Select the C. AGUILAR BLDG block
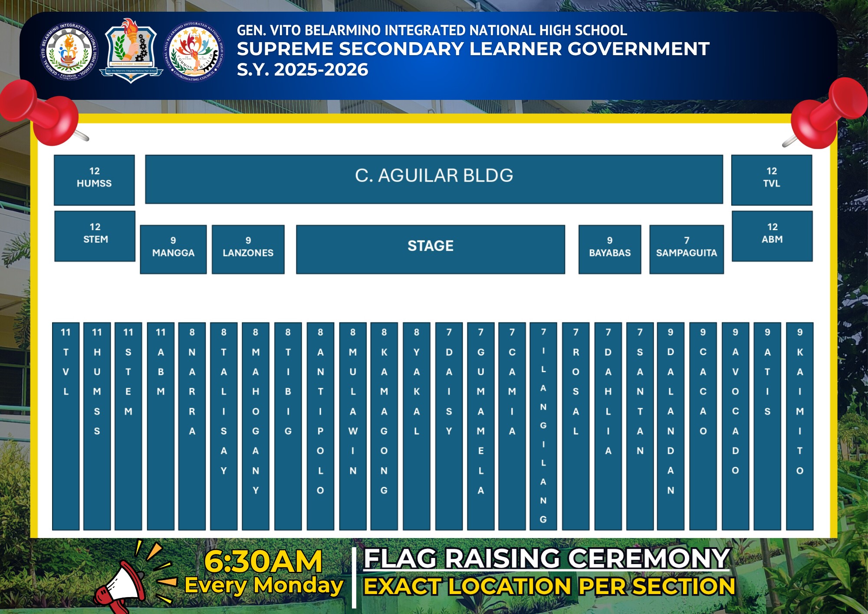868x614 pixels. 434,179
